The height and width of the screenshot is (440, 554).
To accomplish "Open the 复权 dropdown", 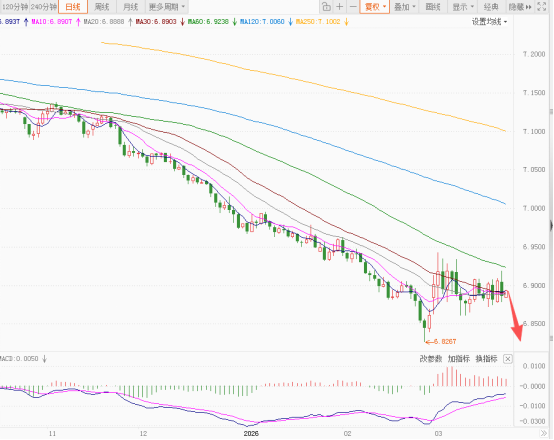I will click(x=375, y=7).
